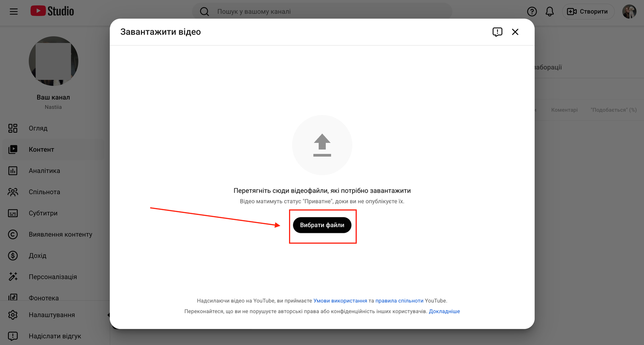Click the copyright icon in sidebar
644x345 pixels.
[13, 234]
